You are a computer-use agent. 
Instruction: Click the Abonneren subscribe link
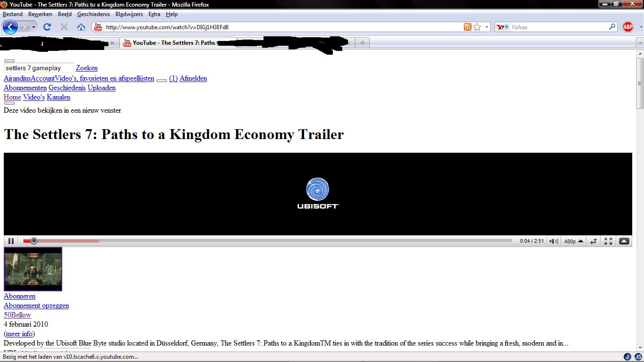[x=19, y=296]
